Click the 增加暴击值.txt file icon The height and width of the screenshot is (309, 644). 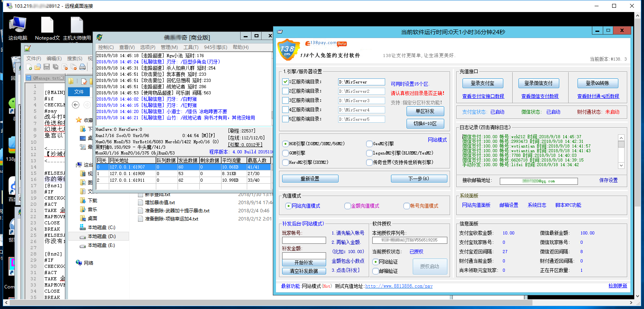(141, 202)
